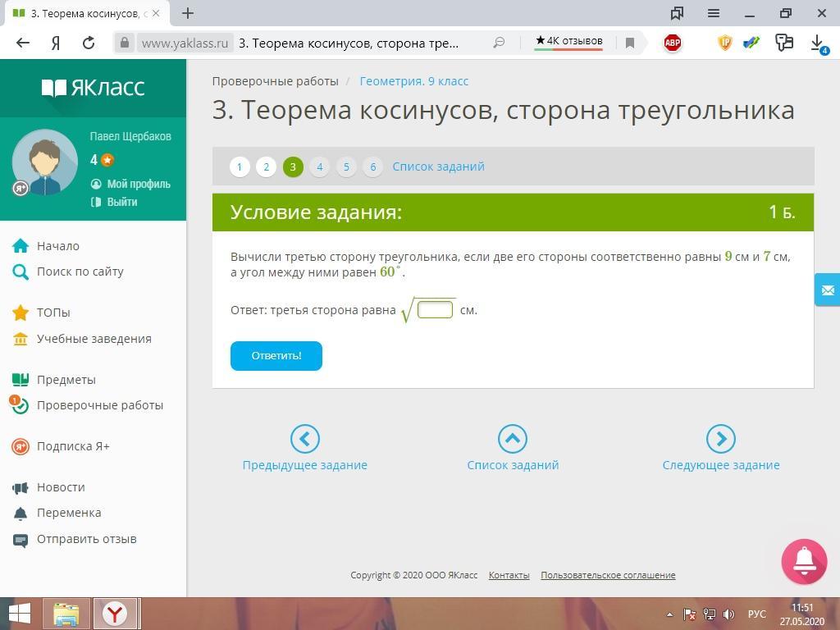The image size is (840, 630).
Task: Click the blue-green checkmark extension icon
Action: coord(751,43)
